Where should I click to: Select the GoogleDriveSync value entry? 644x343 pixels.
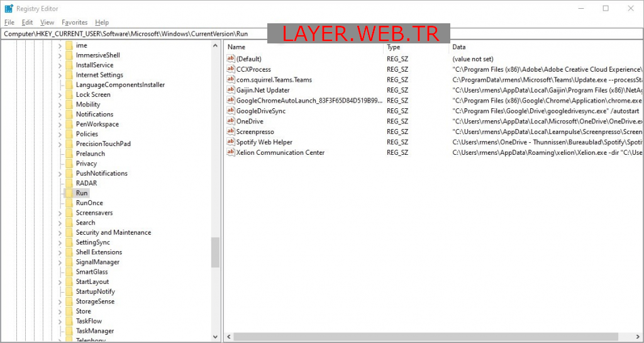[x=260, y=111]
